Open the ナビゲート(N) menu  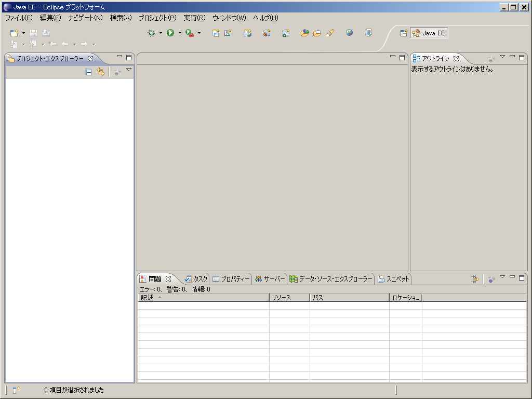coord(85,18)
